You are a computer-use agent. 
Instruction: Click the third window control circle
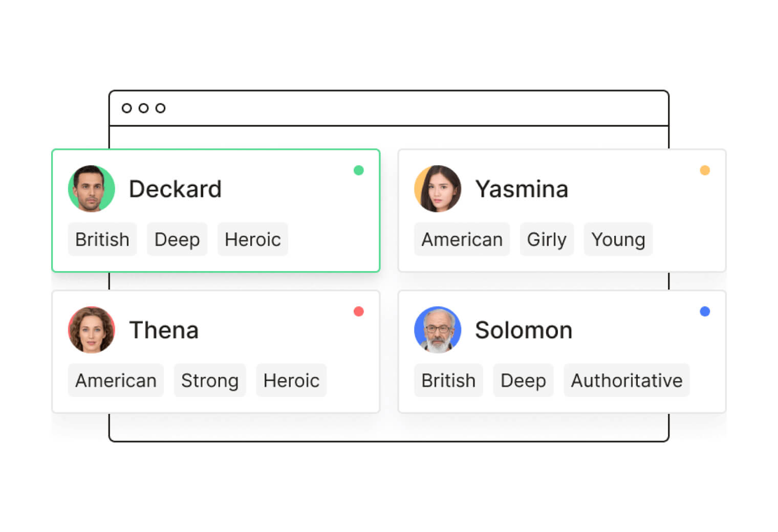click(x=160, y=108)
